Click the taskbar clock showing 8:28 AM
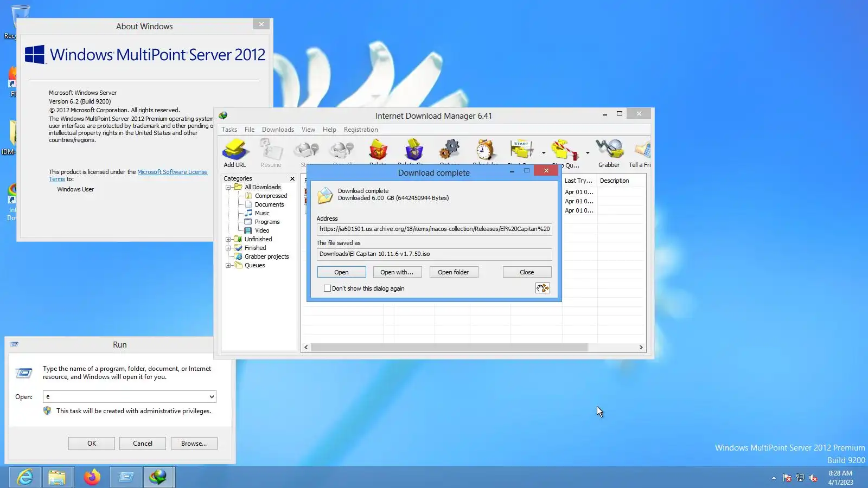Viewport: 868px width, 488px height. 840,478
